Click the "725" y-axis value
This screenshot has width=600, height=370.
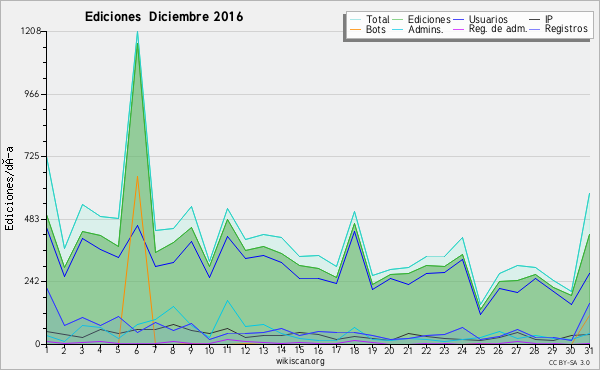[32, 156]
